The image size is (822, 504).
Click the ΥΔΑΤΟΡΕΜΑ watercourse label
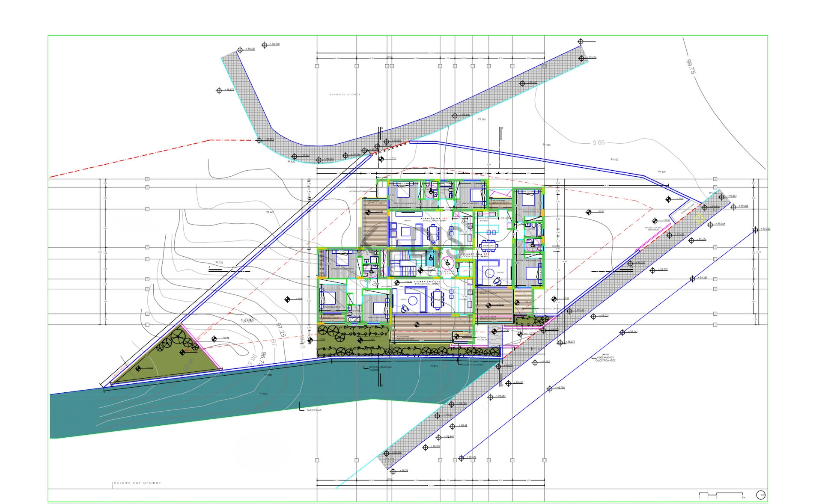[313, 410]
